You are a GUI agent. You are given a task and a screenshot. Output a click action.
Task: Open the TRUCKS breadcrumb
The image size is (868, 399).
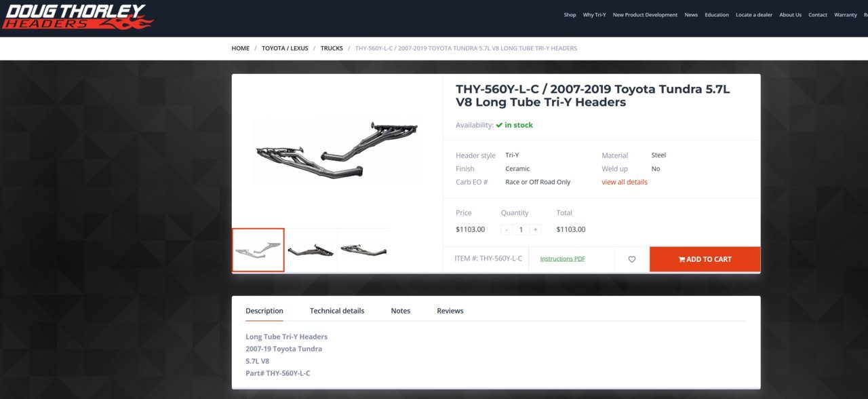point(332,48)
